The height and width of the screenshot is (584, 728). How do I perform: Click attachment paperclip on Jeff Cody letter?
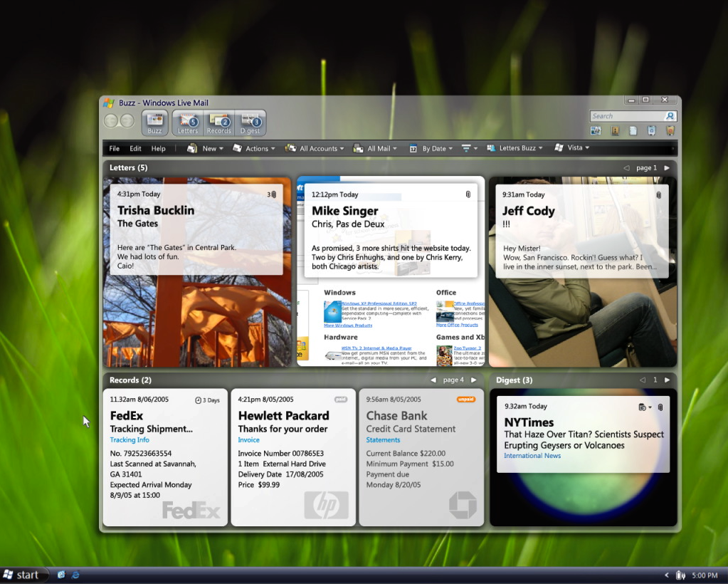coord(658,195)
